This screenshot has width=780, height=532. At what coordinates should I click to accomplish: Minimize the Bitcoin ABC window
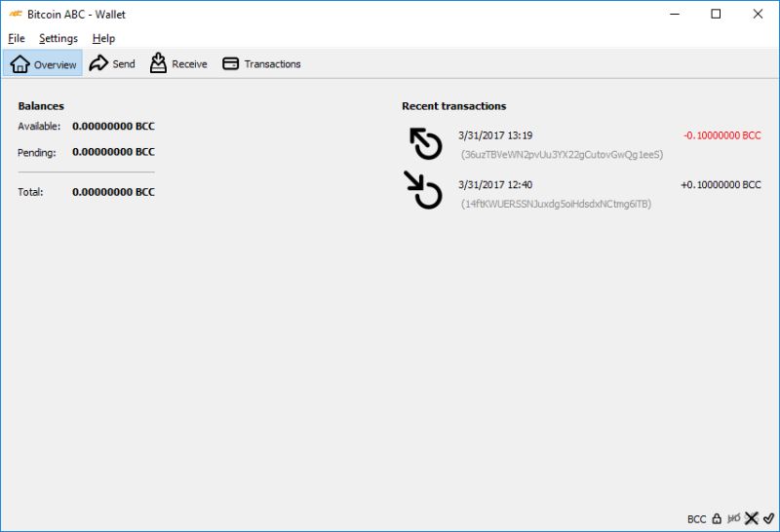pyautogui.click(x=675, y=14)
